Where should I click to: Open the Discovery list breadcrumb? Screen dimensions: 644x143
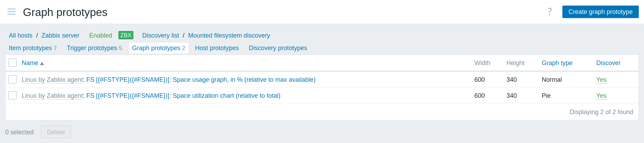[x=160, y=35]
